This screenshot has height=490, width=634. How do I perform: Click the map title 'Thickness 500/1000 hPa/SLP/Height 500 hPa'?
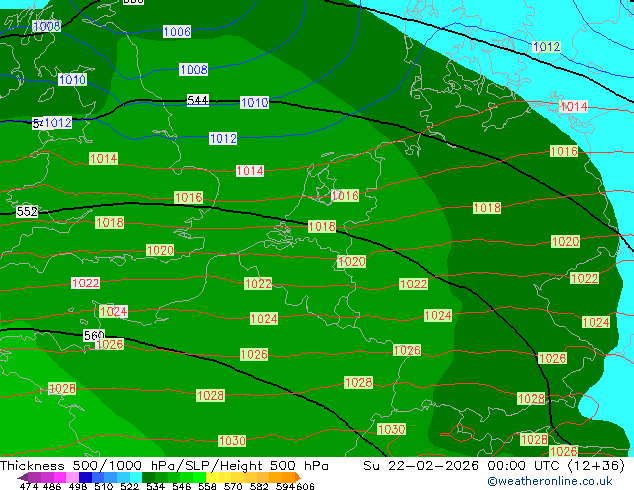pyautogui.click(x=164, y=466)
